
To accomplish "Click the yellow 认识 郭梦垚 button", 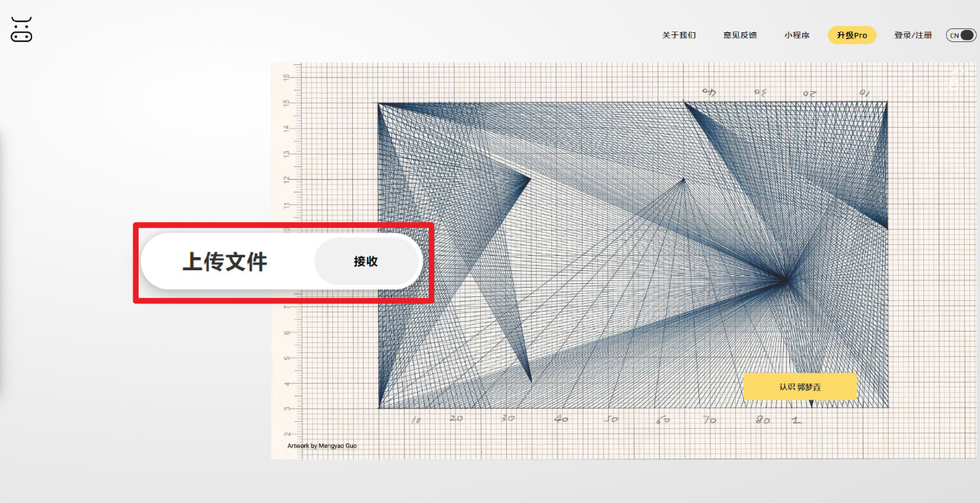I will (801, 387).
